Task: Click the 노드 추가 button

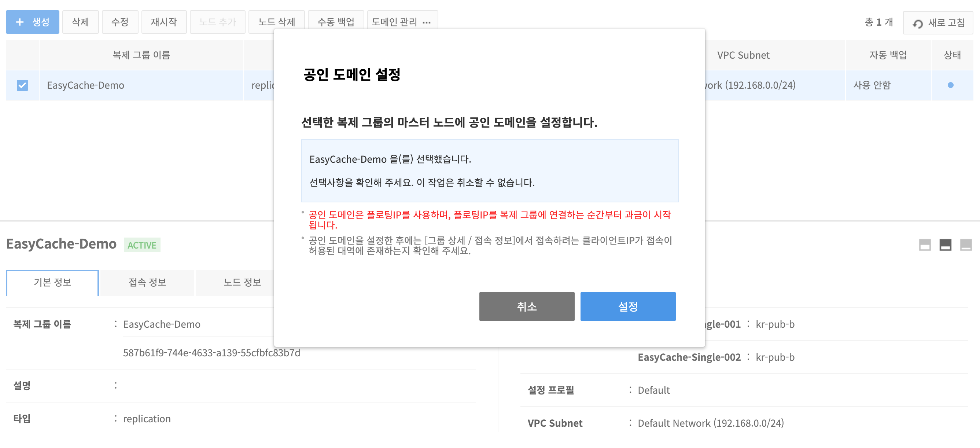Action: pos(218,22)
